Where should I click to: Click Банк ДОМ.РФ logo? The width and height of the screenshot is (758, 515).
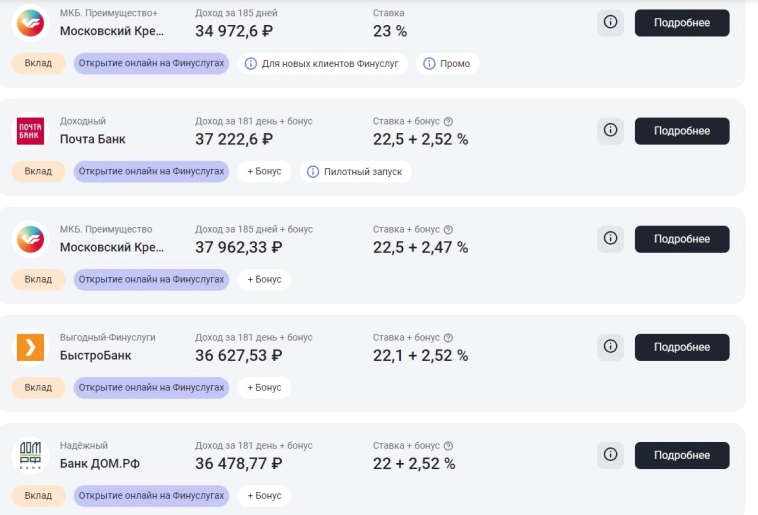tap(30, 455)
